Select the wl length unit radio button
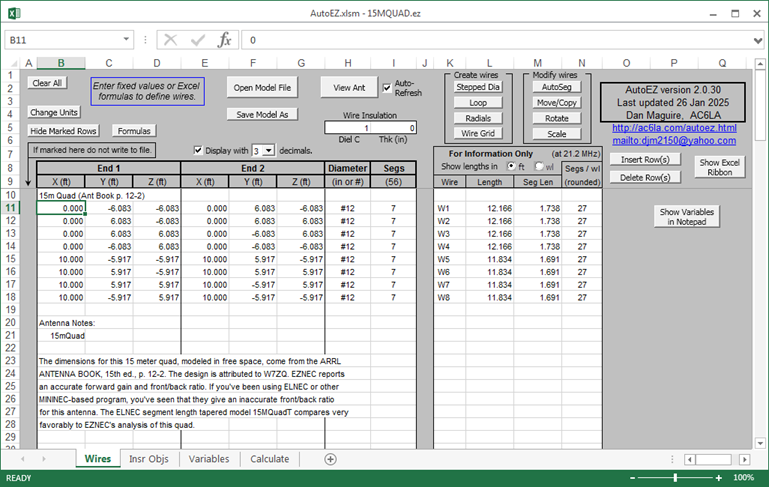The height and width of the screenshot is (487, 769). (539, 166)
